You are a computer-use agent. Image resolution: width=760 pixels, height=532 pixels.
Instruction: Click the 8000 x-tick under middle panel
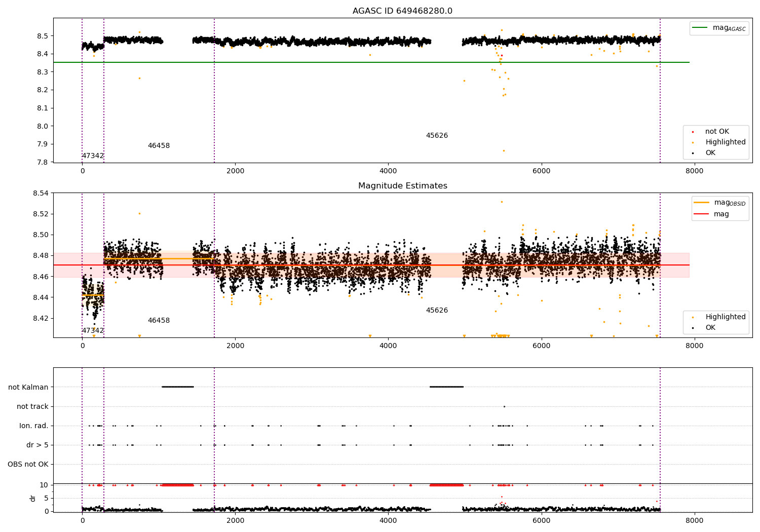[x=694, y=346]
